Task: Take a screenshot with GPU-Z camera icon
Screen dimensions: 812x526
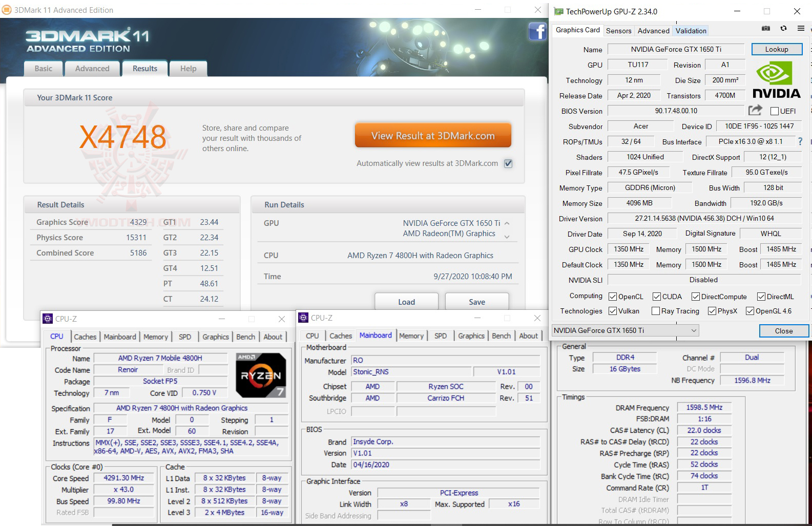Action: (x=766, y=29)
